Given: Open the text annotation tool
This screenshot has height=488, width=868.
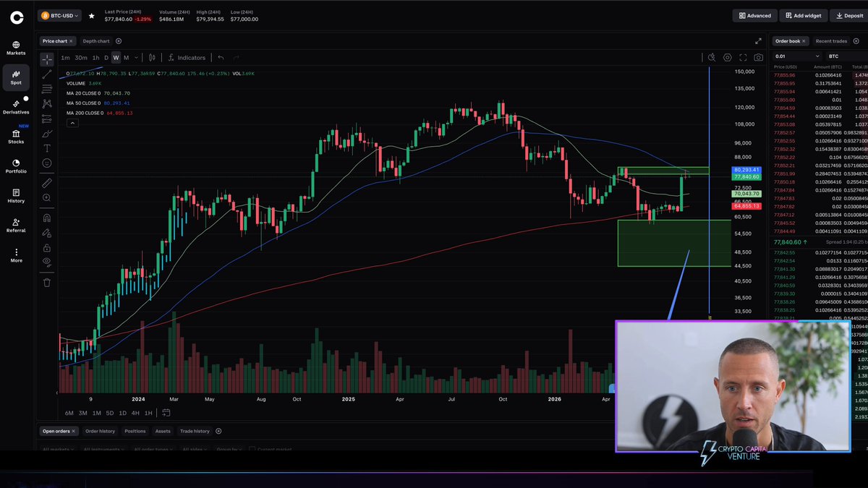Looking at the screenshot, I should pyautogui.click(x=47, y=148).
